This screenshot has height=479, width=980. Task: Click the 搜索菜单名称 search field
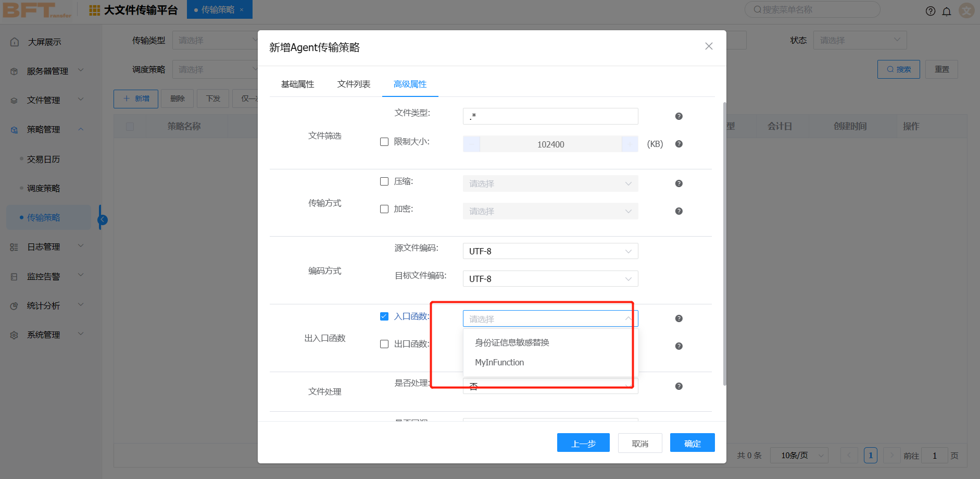812,9
